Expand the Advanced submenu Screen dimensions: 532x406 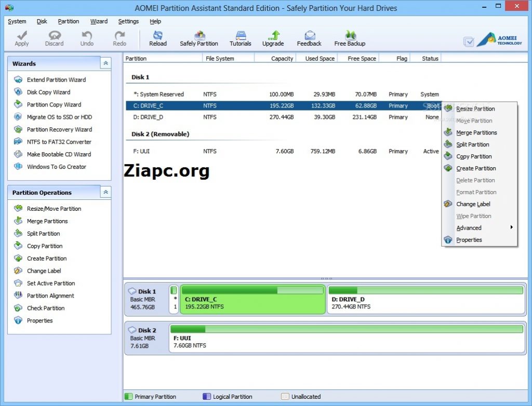pos(469,227)
